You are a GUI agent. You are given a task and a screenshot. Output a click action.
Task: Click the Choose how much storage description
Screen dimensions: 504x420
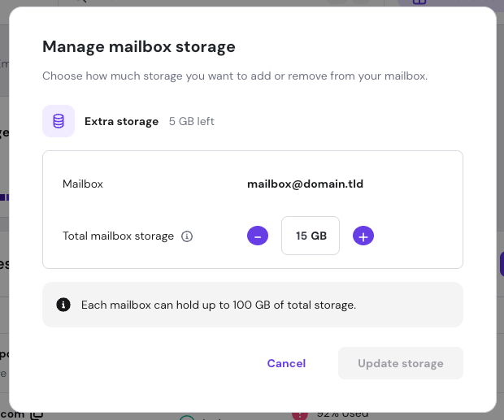(235, 76)
